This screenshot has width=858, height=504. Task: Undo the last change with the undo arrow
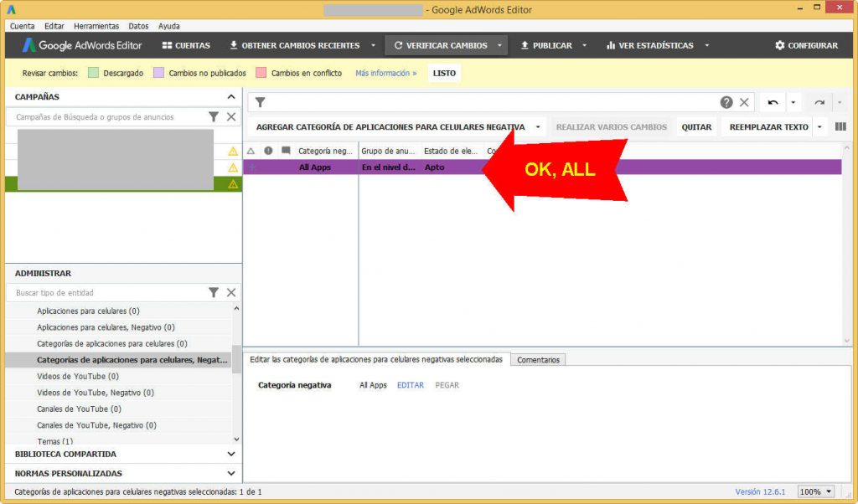(x=772, y=101)
